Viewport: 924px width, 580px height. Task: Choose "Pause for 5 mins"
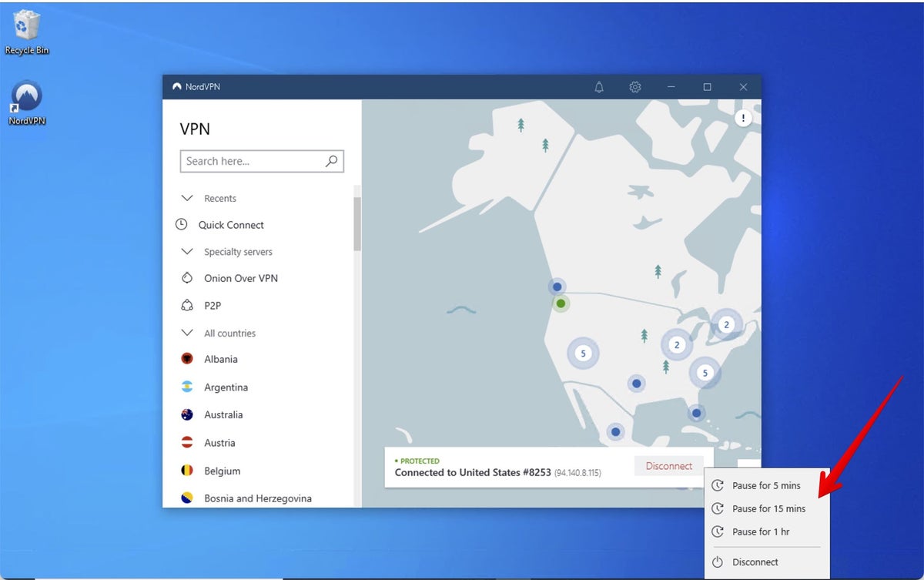pyautogui.click(x=766, y=485)
